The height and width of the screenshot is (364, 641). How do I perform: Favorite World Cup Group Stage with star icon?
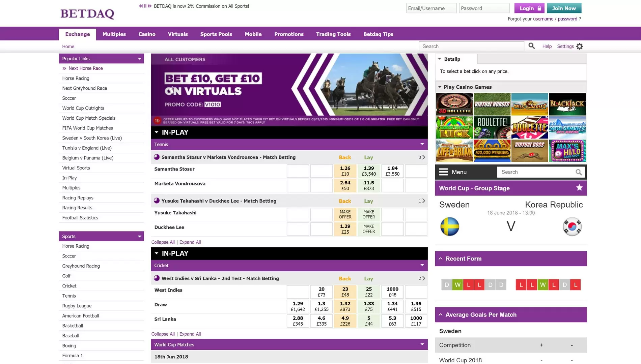pos(579,187)
